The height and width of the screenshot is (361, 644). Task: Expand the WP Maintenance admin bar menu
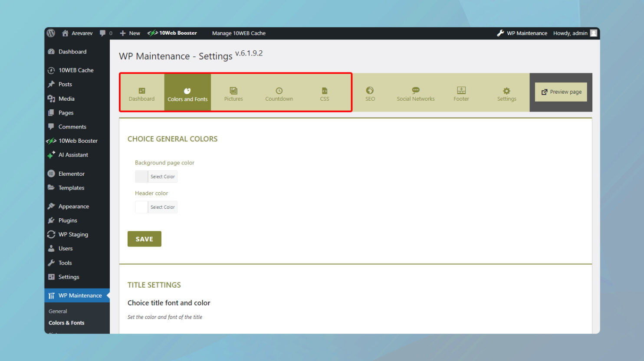522,33
